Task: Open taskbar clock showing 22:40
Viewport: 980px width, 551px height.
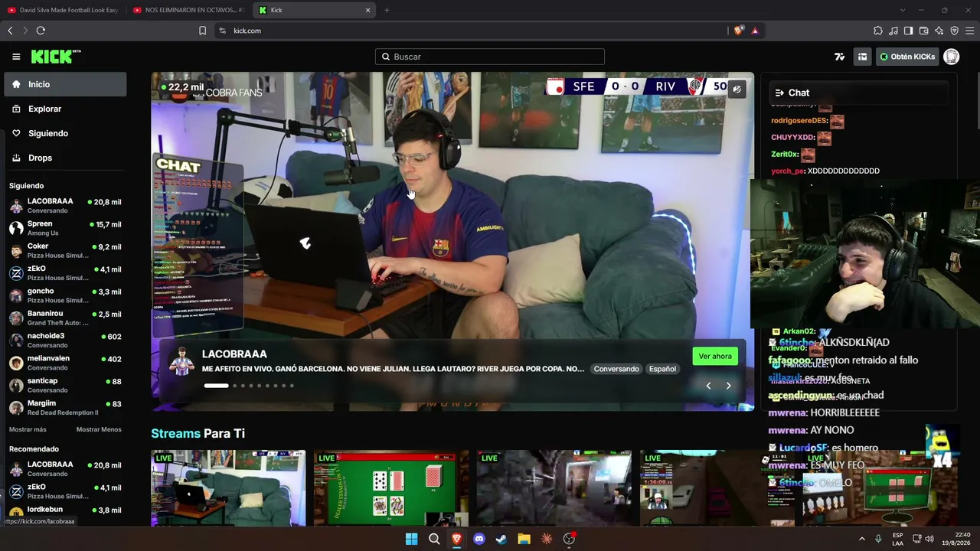Action: (956, 539)
